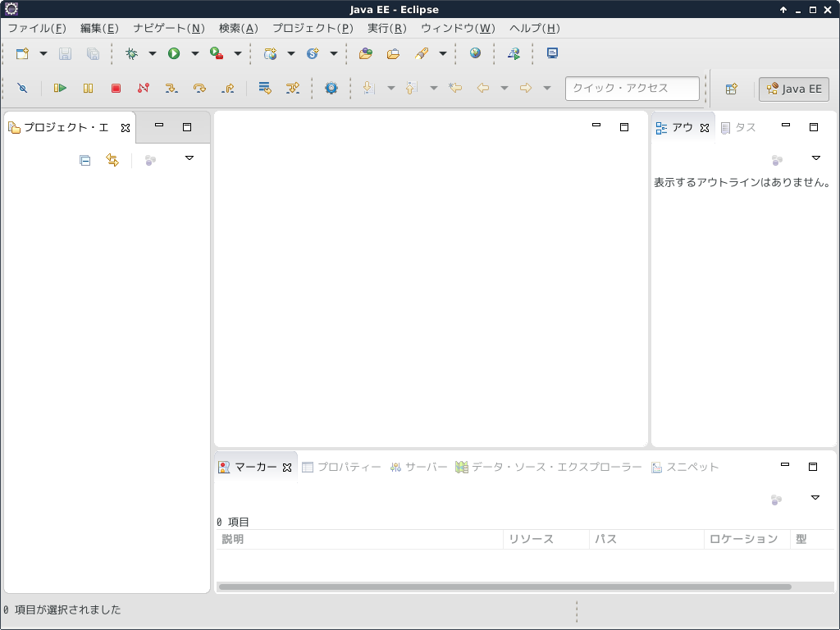Click the Save disk icon
The width and height of the screenshot is (840, 630).
click(x=65, y=53)
